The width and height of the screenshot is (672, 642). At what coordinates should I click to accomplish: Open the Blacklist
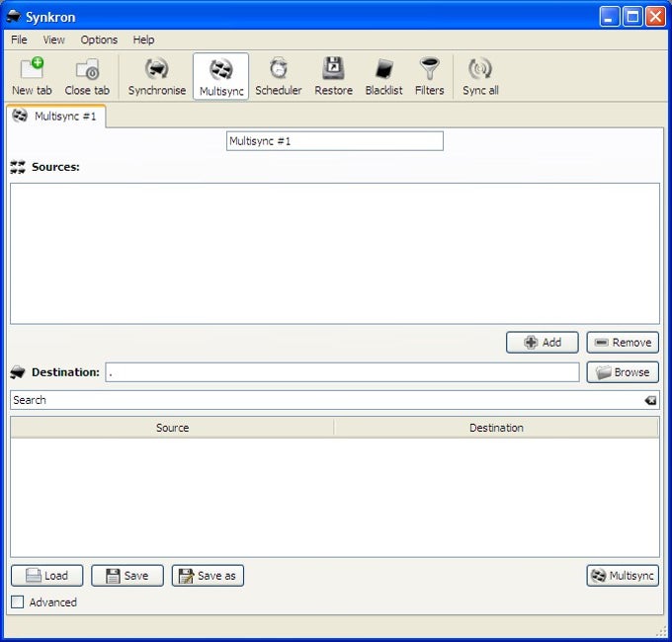click(384, 76)
